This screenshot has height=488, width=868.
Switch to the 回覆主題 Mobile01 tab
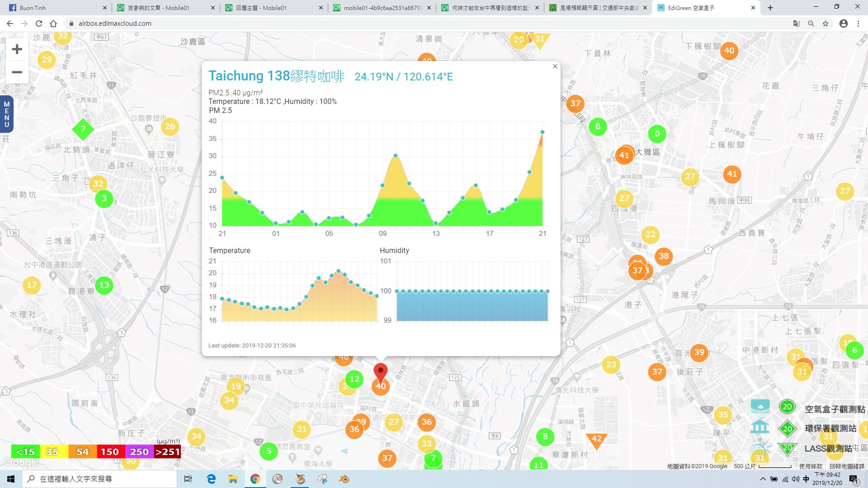coord(273,8)
